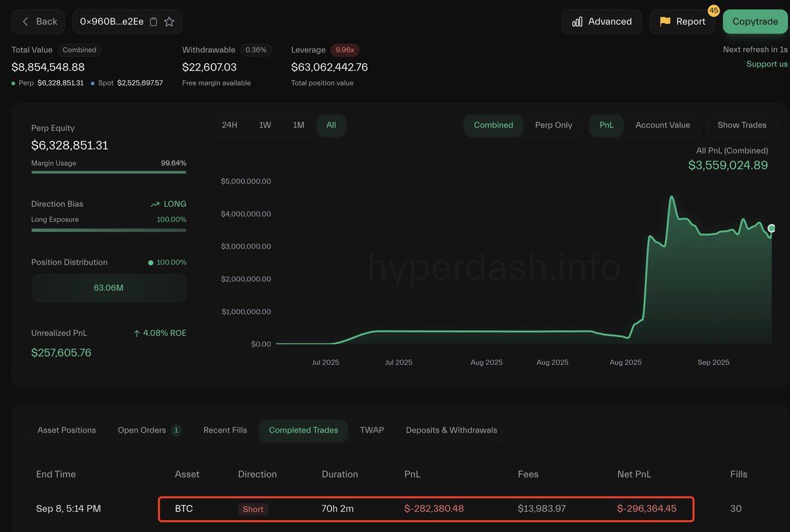Enable Show Trades on the chart

(x=742, y=125)
